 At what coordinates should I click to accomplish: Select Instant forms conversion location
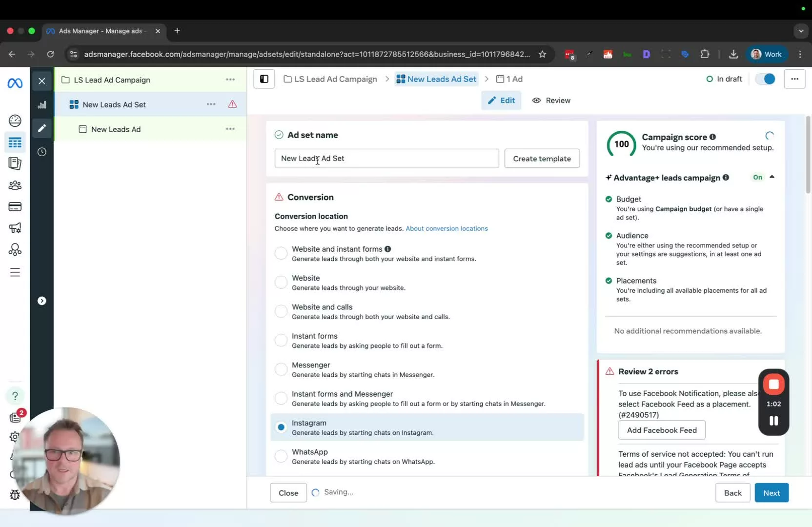[x=281, y=340]
